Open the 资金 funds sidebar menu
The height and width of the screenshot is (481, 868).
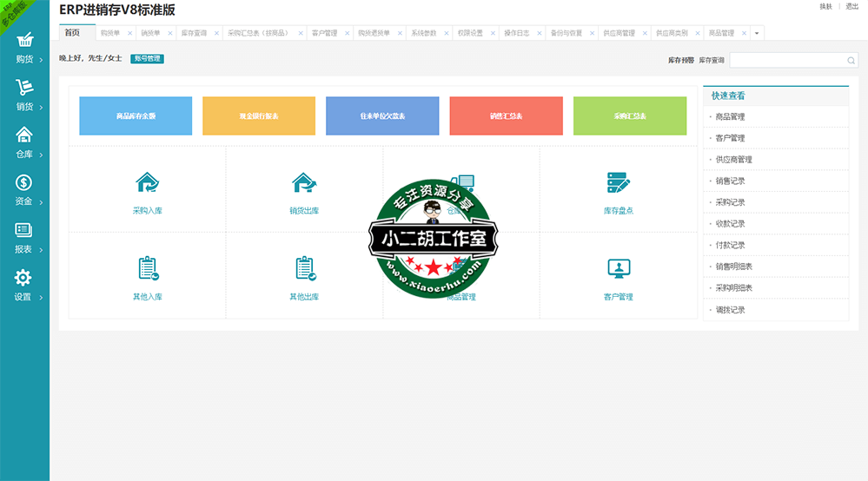click(24, 191)
